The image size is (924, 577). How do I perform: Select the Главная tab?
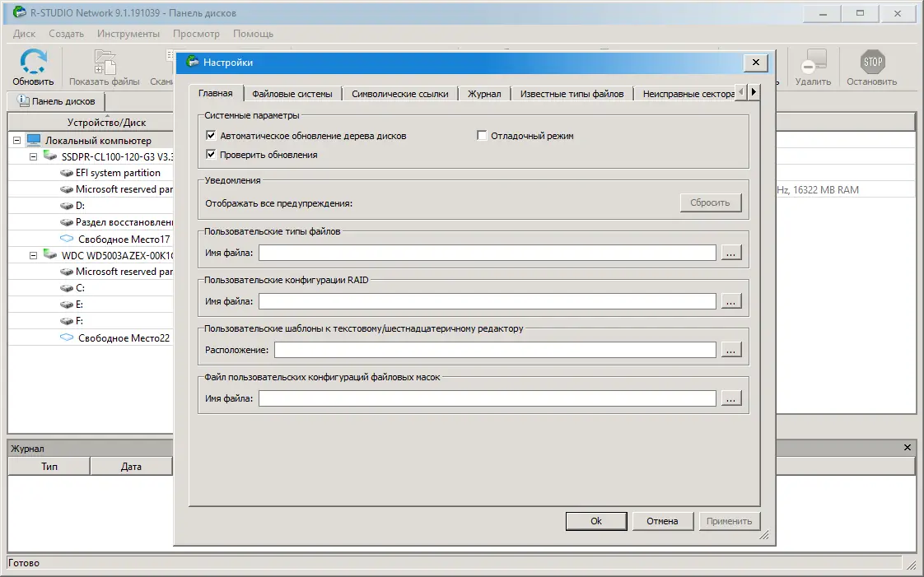coord(216,93)
